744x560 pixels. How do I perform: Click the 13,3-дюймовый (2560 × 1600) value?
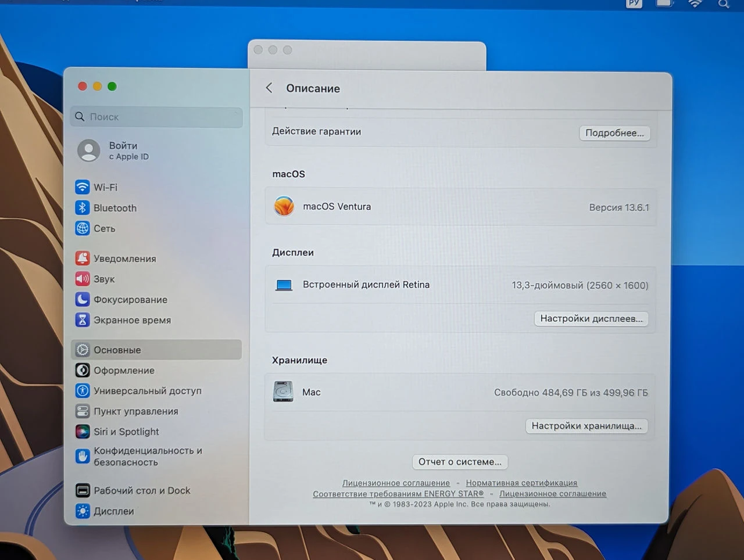[x=580, y=285]
